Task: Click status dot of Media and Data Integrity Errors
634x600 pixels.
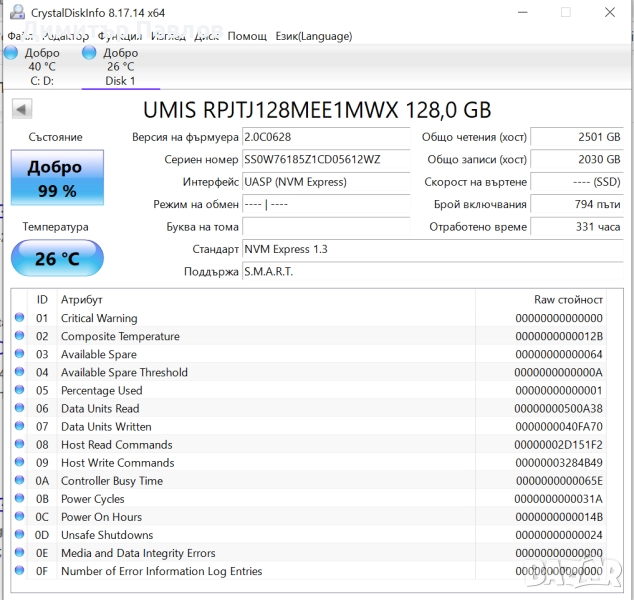Action: (19, 552)
